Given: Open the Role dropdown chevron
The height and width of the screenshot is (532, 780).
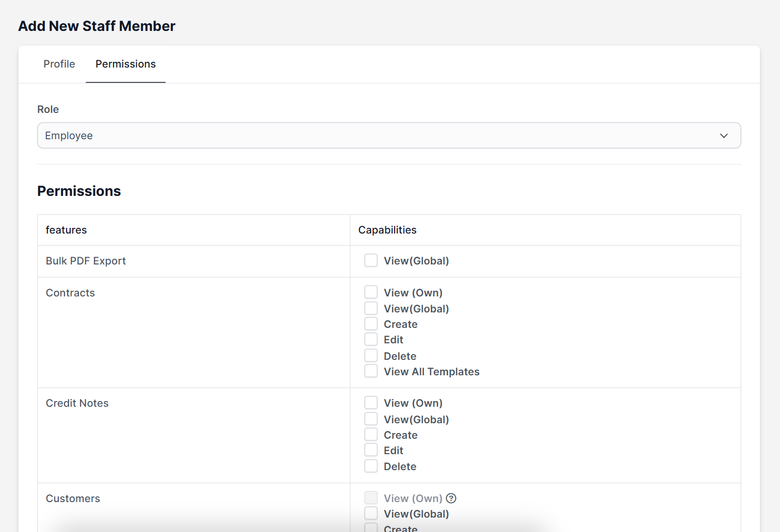Looking at the screenshot, I should [x=724, y=136].
